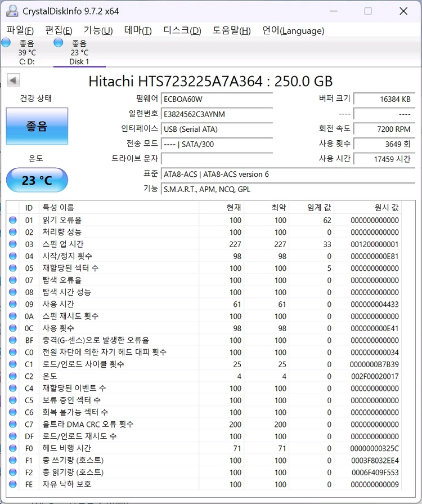
Task: Open the 기능(U) menu
Action: point(98,30)
